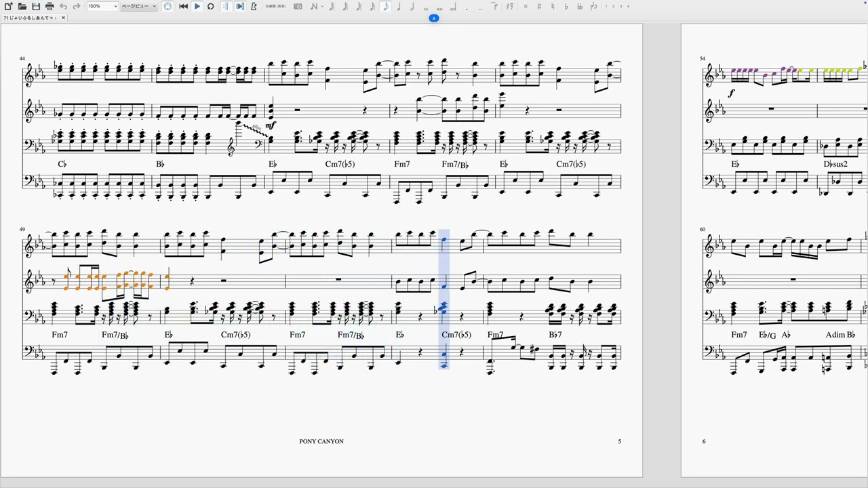Apply natural accidental
The width and height of the screenshot is (868, 488).
pyautogui.click(x=553, y=6)
